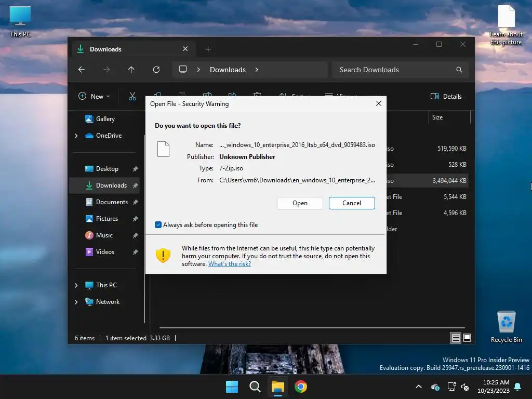Open This PC desktop icon
The image size is (532, 399).
(x=20, y=22)
